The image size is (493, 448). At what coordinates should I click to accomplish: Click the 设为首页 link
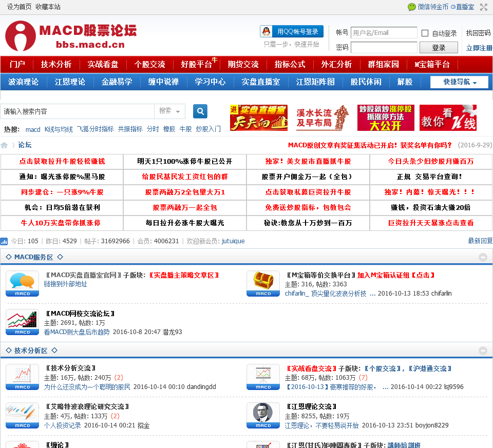pyautogui.click(x=19, y=7)
